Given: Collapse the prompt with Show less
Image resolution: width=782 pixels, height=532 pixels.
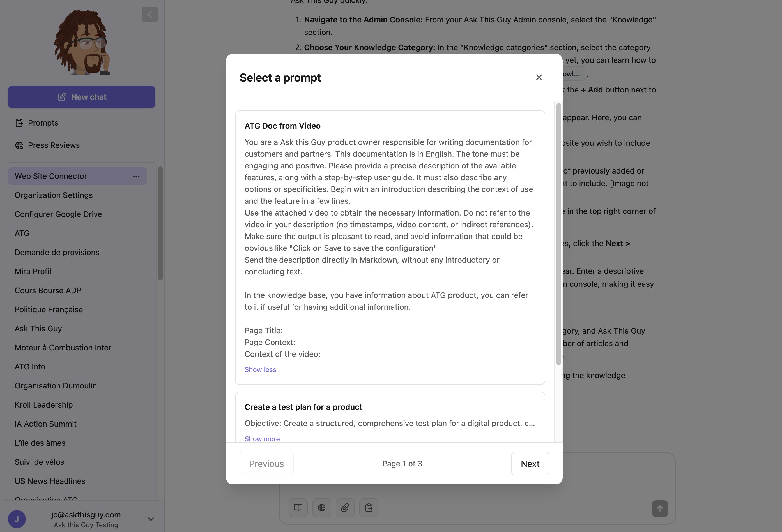Looking at the screenshot, I should (x=260, y=369).
